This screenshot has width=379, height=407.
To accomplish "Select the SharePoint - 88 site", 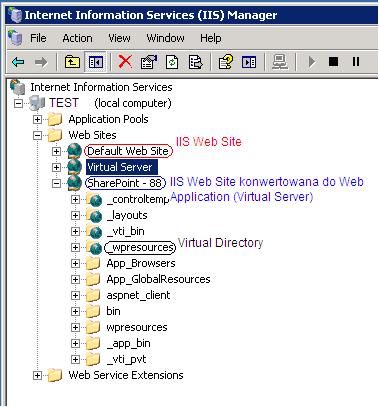I will tap(125, 183).
